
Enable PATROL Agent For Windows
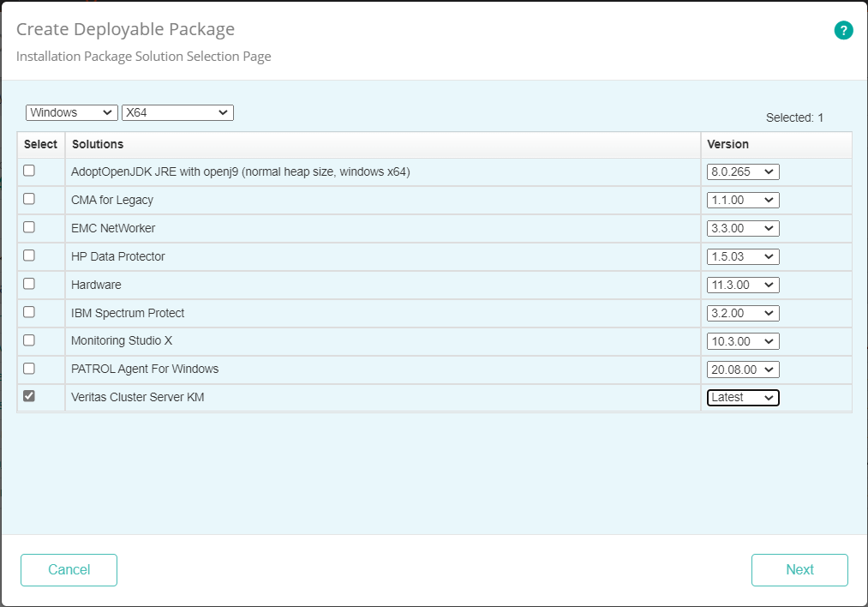point(31,369)
